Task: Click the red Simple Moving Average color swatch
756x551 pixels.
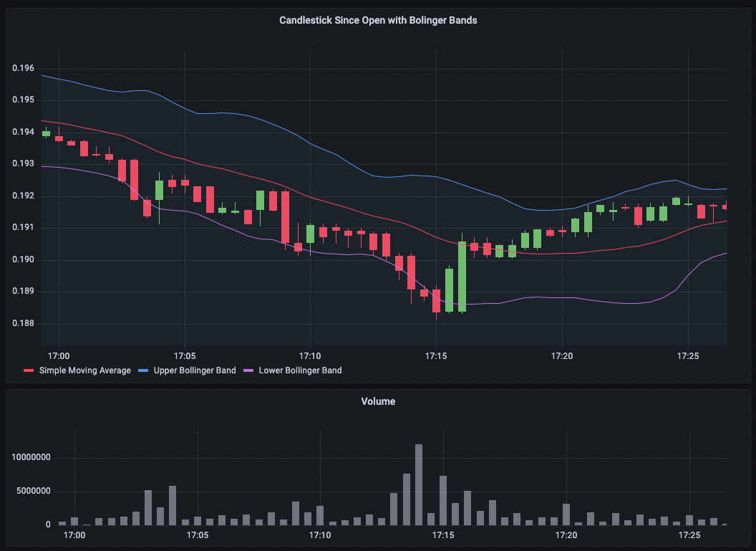Action: pyautogui.click(x=29, y=371)
